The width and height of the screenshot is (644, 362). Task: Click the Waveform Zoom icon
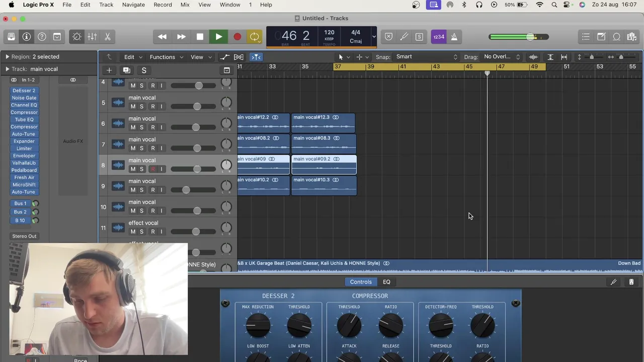[x=533, y=57]
